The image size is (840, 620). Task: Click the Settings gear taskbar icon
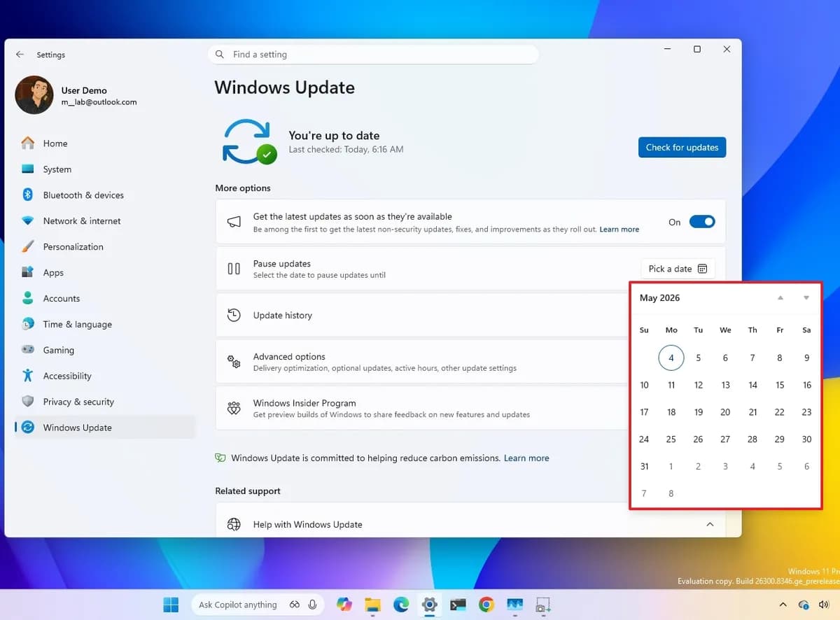429,605
